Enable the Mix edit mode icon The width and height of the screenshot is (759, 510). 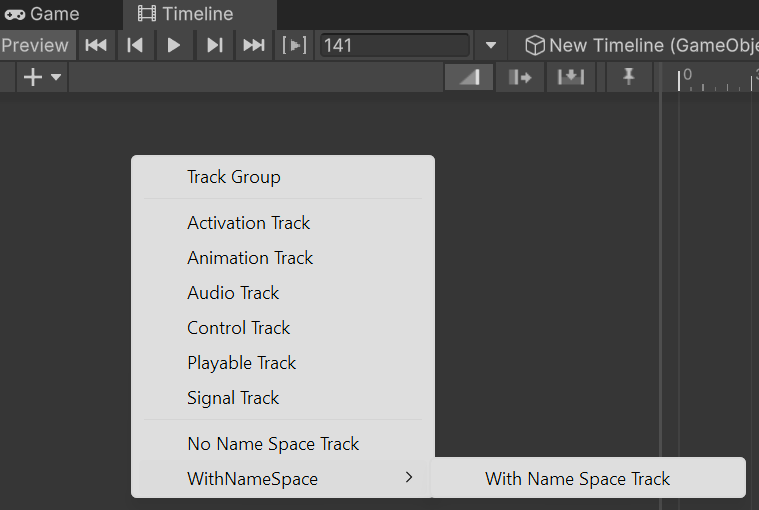[x=469, y=77]
